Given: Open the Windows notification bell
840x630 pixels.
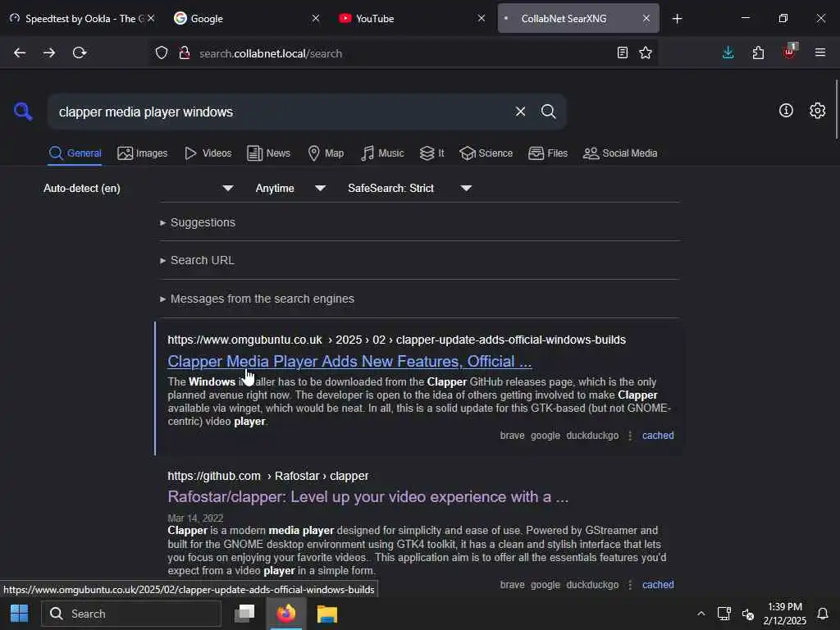Looking at the screenshot, I should pos(823,614).
